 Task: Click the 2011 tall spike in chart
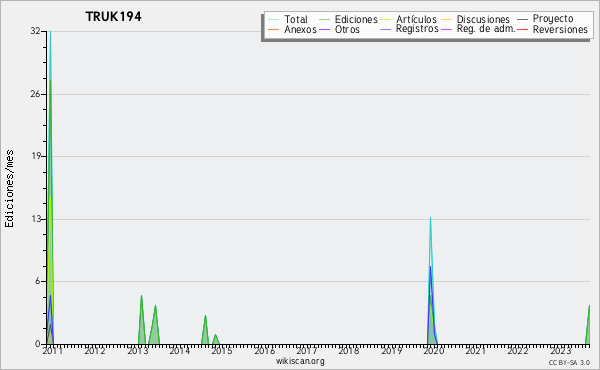[50, 187]
